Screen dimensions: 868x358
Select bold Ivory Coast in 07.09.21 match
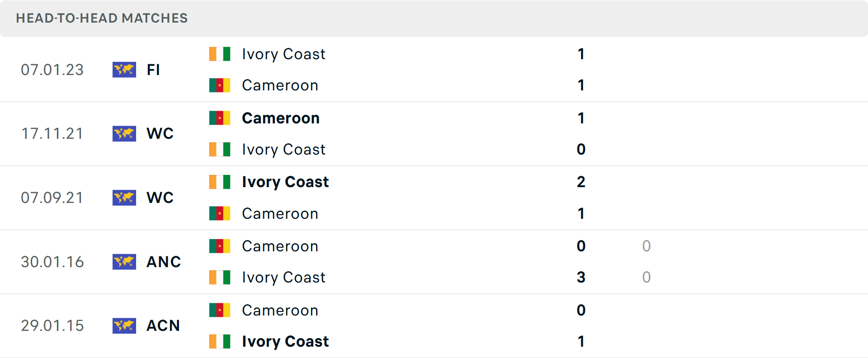coord(285,182)
